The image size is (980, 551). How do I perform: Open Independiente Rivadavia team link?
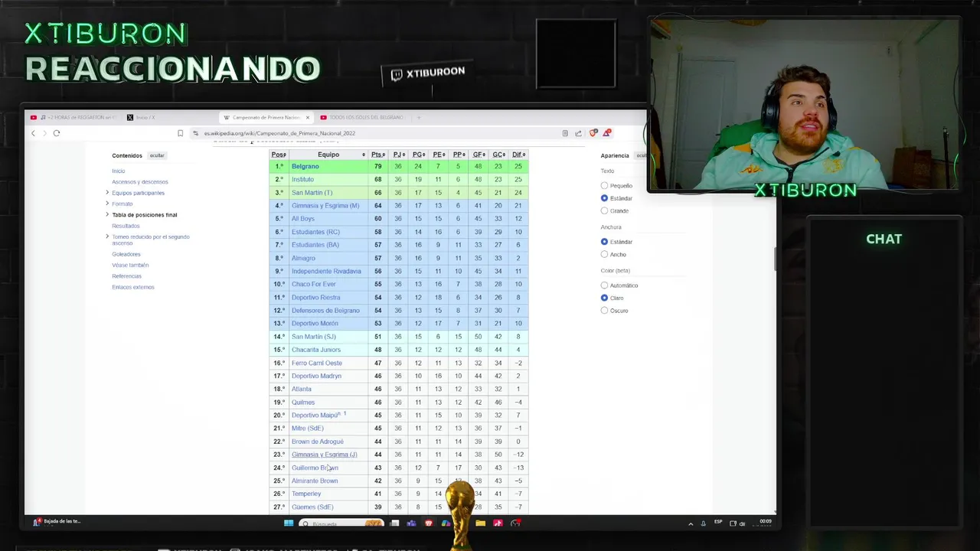pos(326,271)
